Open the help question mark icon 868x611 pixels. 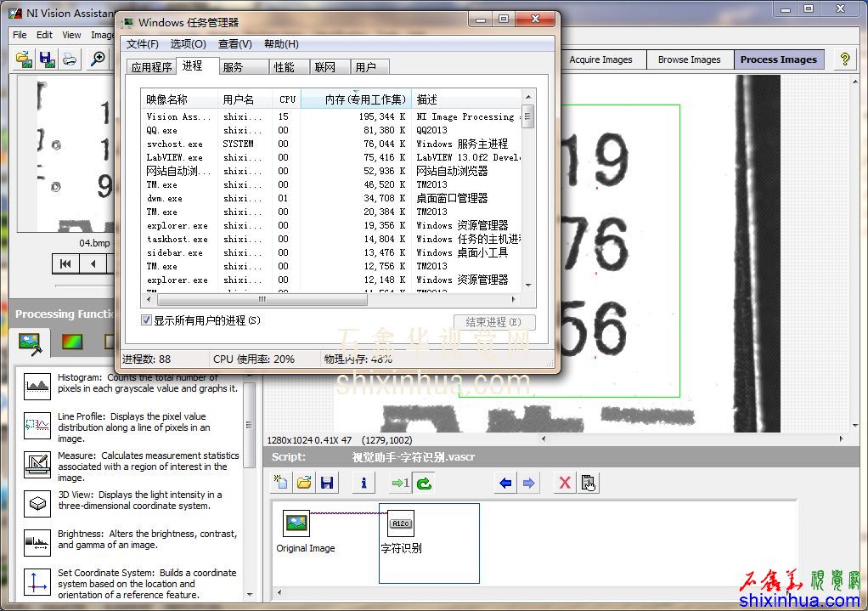click(x=844, y=59)
